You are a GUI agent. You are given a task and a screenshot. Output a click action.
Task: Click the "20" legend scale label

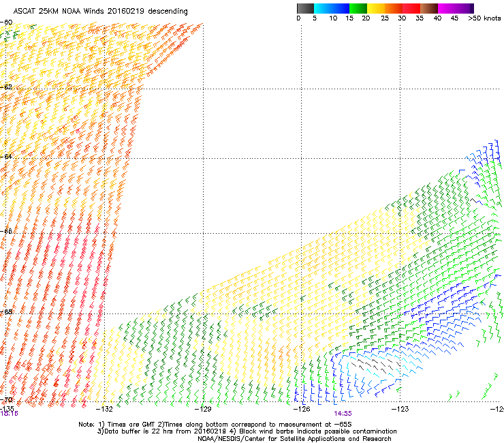(x=366, y=18)
